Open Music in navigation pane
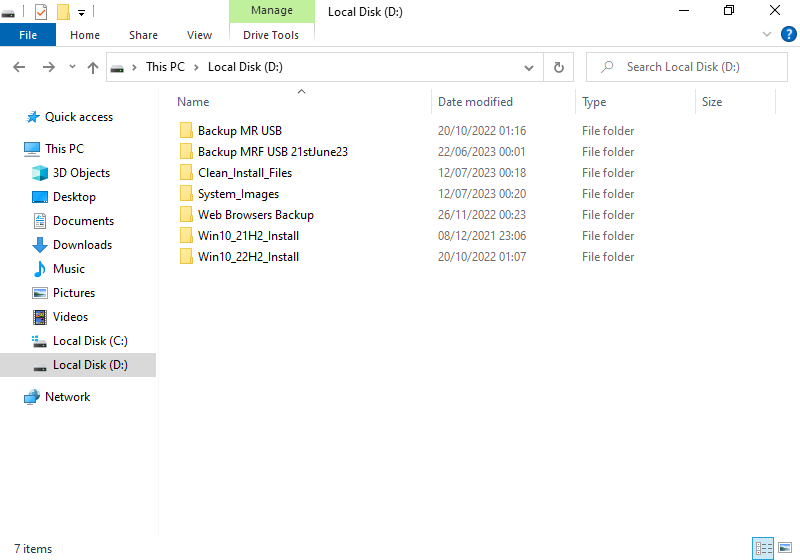800x560 pixels. 68,269
